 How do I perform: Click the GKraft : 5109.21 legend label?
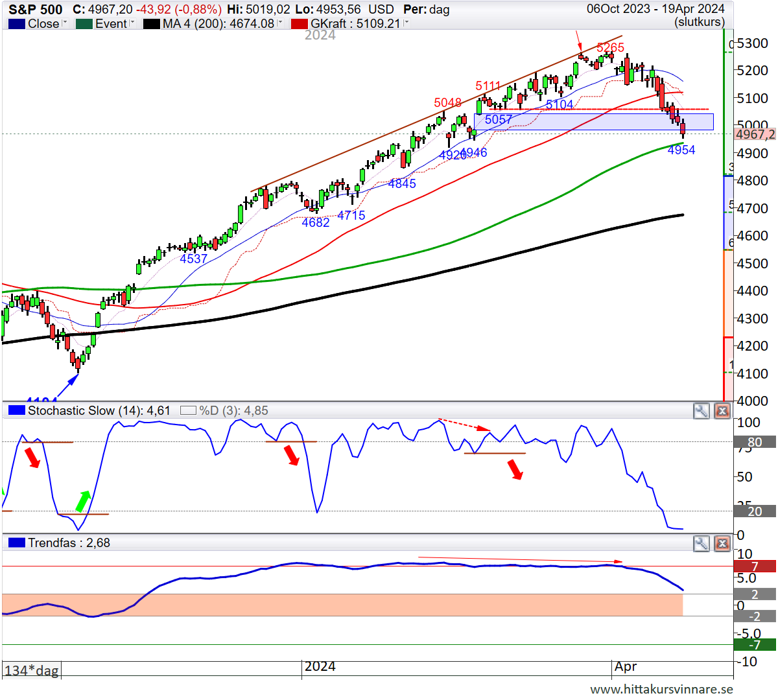click(355, 24)
